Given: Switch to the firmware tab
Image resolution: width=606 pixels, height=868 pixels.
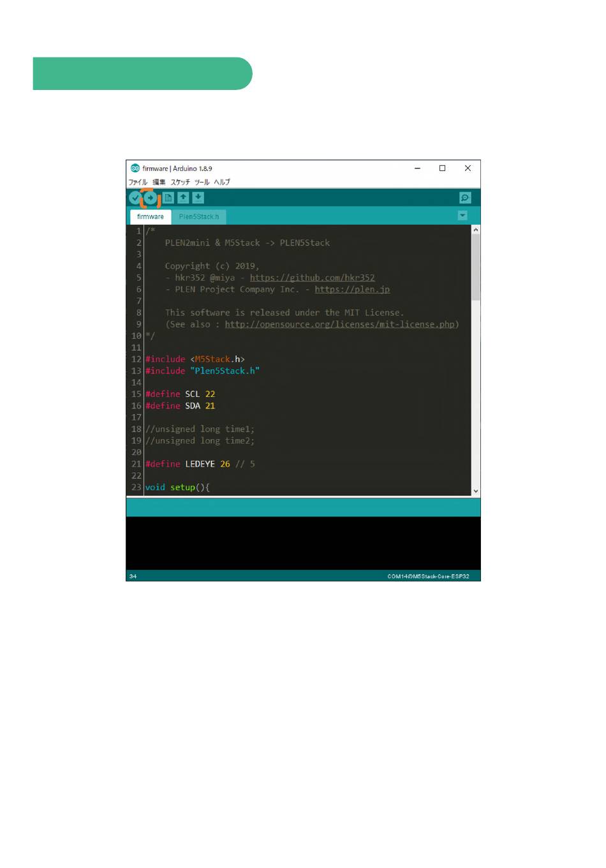Looking at the screenshot, I should [151, 217].
